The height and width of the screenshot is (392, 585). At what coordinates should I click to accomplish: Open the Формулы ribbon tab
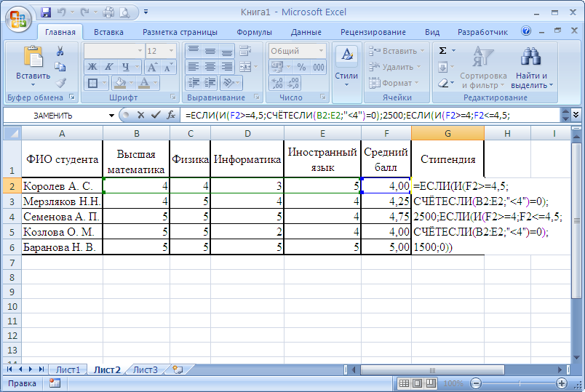pyautogui.click(x=254, y=32)
